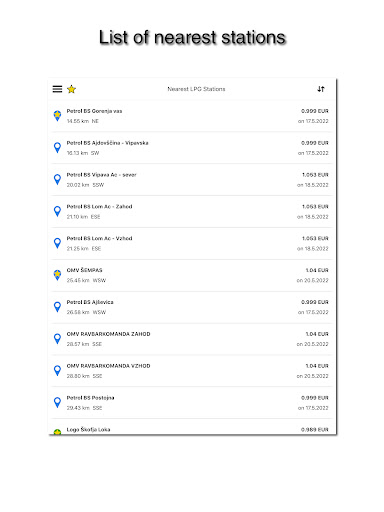Viewport: 384px width, 512px height.
Task: Click the 16.13 km SW distance text
Action: pos(83,153)
